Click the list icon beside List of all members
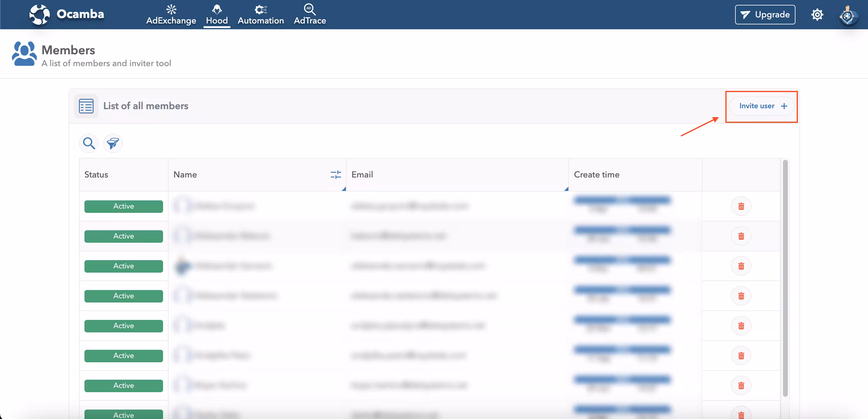Screen dimensions: 868x419 (x=86, y=106)
